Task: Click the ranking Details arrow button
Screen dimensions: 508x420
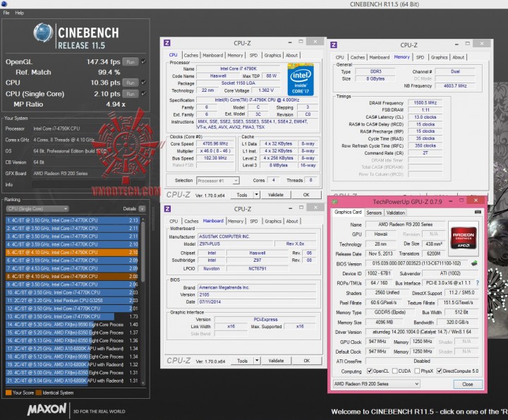Action: (x=143, y=209)
